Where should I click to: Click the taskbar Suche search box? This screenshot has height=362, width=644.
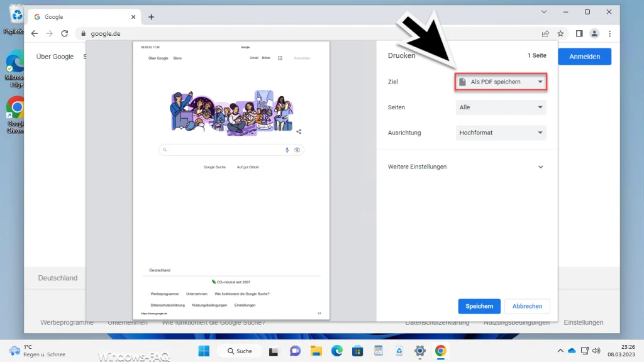[240, 351]
